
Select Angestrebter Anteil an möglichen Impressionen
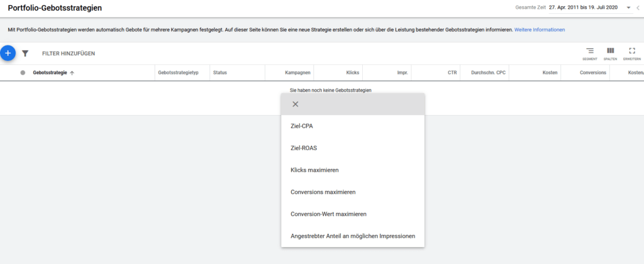tap(353, 236)
